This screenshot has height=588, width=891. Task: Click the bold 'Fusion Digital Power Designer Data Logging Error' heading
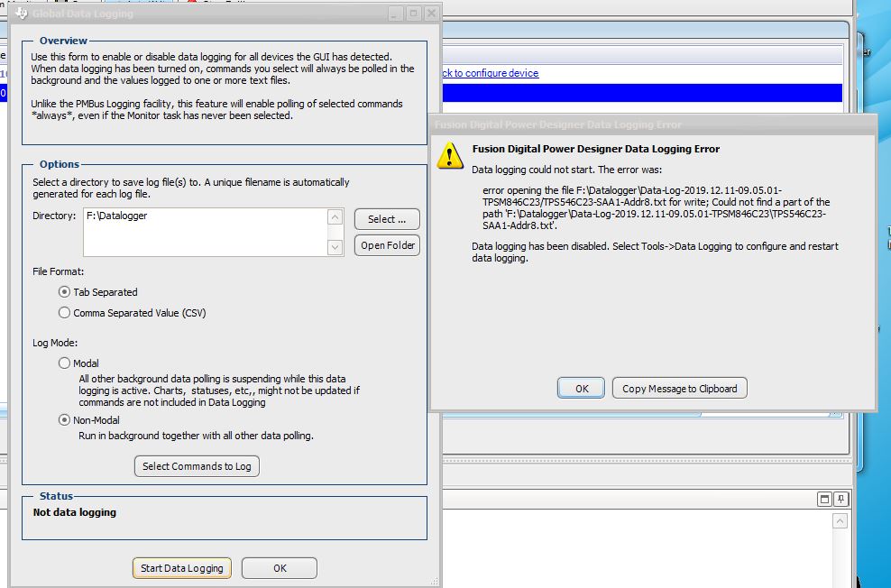click(595, 149)
